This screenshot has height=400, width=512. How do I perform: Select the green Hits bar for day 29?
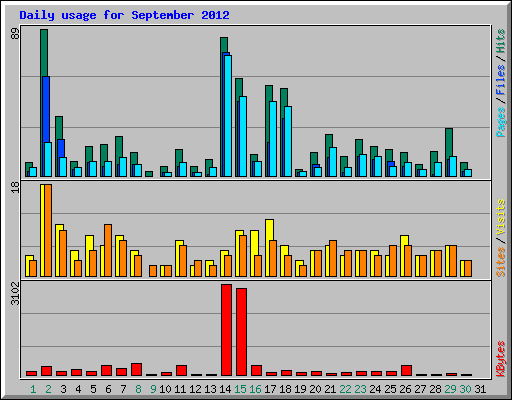(x=449, y=142)
